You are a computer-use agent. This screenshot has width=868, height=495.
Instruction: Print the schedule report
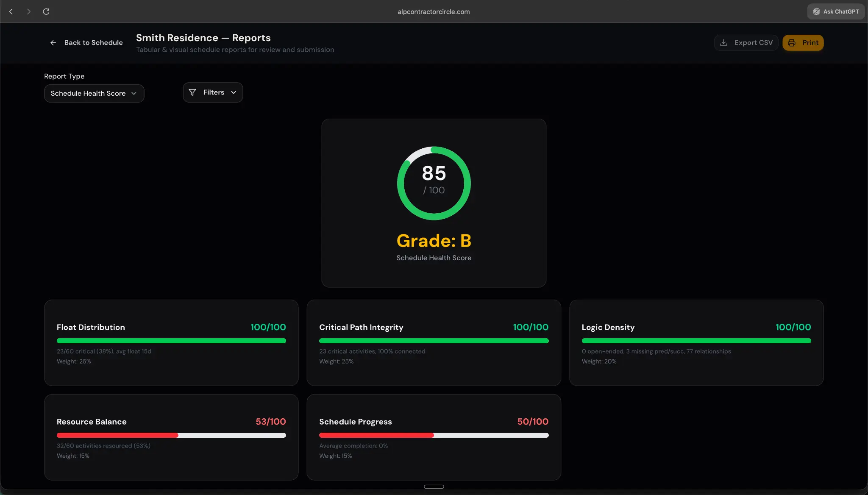[803, 42]
